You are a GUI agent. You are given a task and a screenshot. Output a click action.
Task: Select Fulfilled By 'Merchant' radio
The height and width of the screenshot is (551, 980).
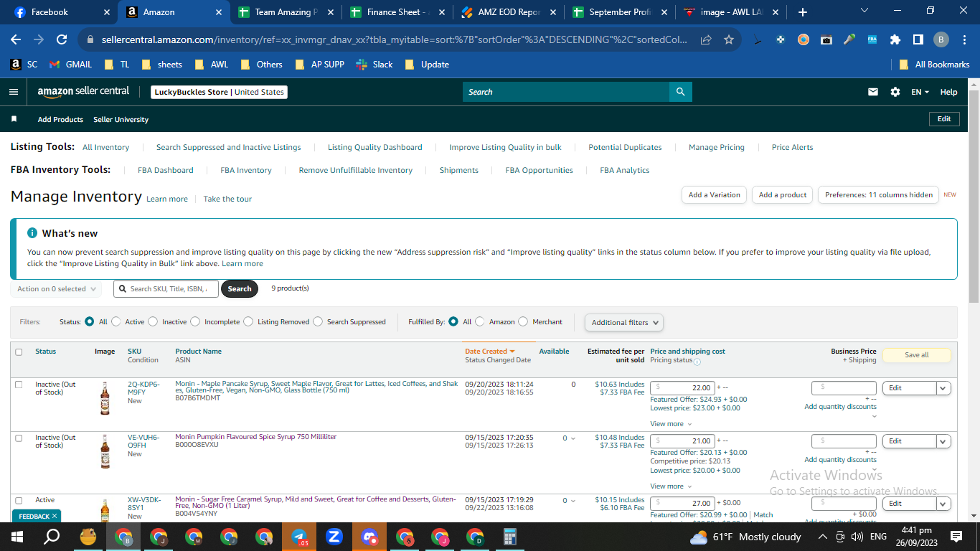(x=523, y=322)
